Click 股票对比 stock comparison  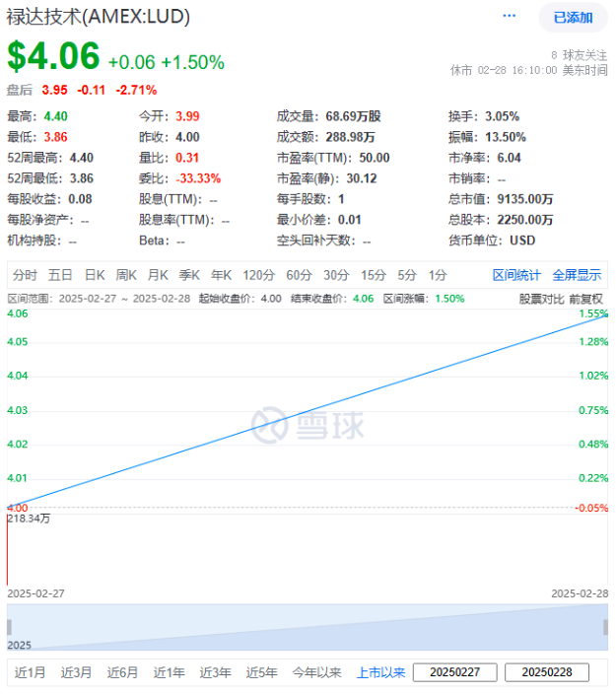(x=542, y=300)
